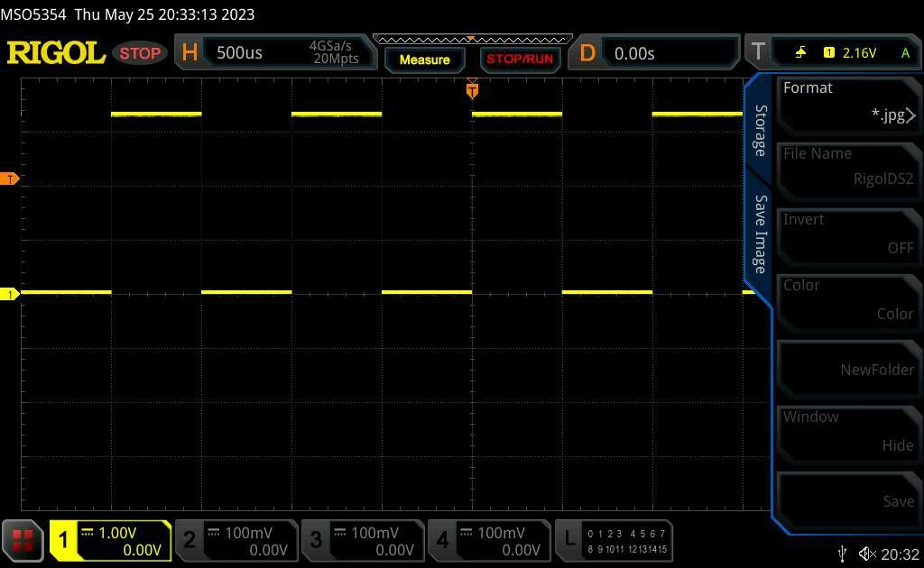Viewport: 924px width, 568px height.
Task: Toggle acquisition with STOP/RUN button
Action: (x=520, y=60)
